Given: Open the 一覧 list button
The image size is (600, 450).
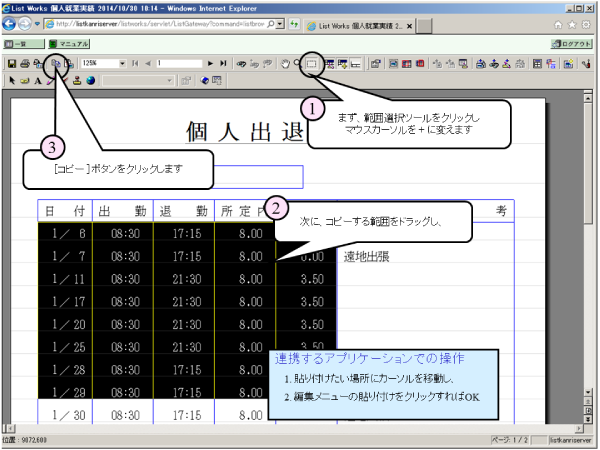Looking at the screenshot, I should point(20,45).
